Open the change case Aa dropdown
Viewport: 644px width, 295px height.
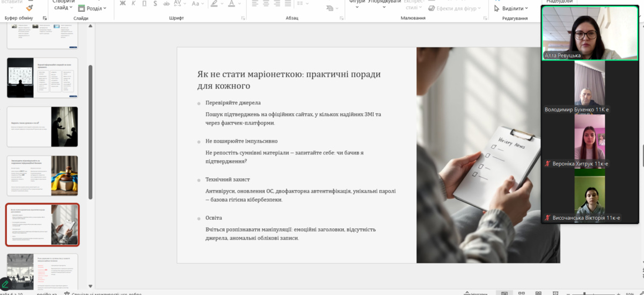click(197, 4)
